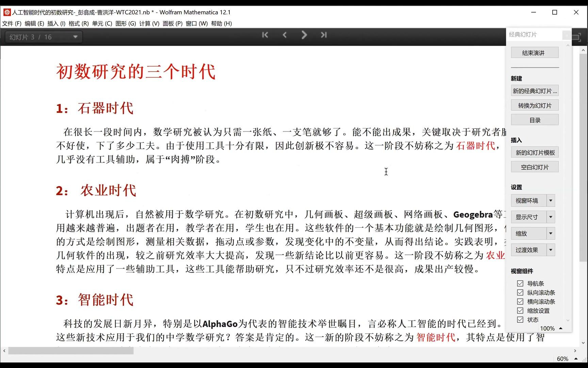Open the 缩放 dropdown
Screen dimensions: 588x368
tap(533, 233)
